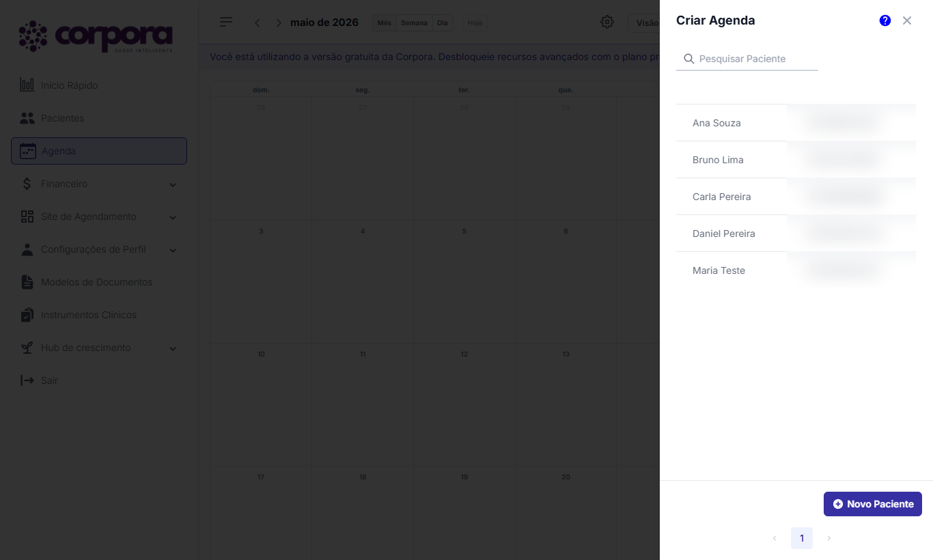Open the Visão dropdown
Viewport: 933px width, 560px height.
[x=644, y=23]
